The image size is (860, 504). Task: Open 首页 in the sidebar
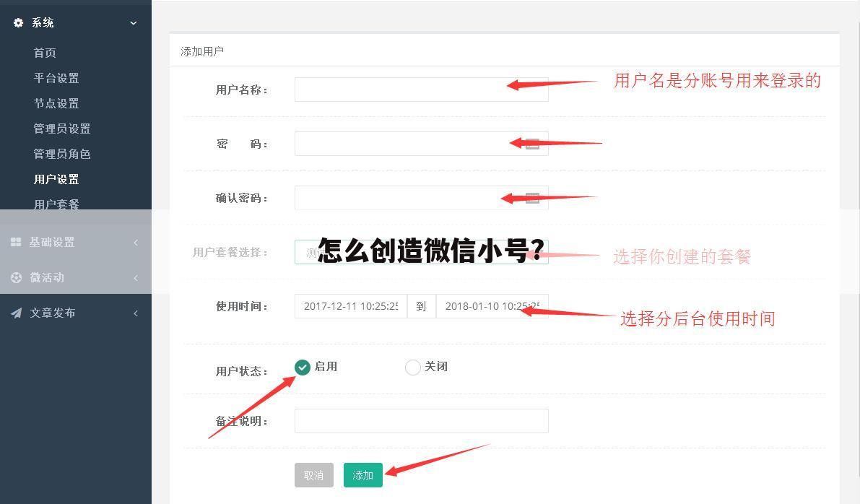(45, 53)
